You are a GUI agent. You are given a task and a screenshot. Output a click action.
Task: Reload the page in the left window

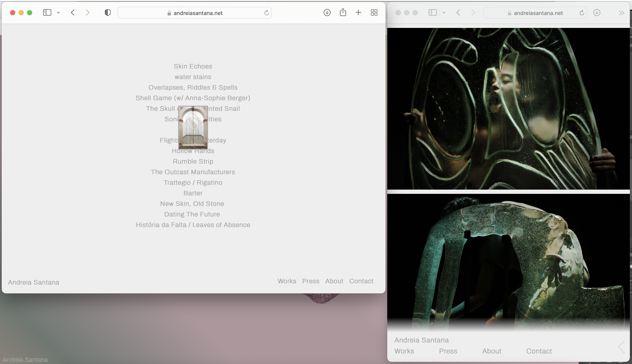tap(266, 13)
